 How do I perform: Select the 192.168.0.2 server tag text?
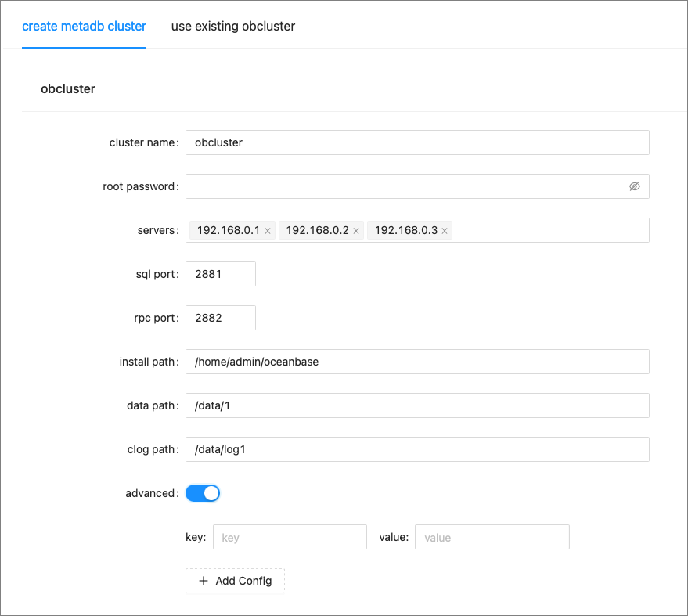[x=316, y=230]
